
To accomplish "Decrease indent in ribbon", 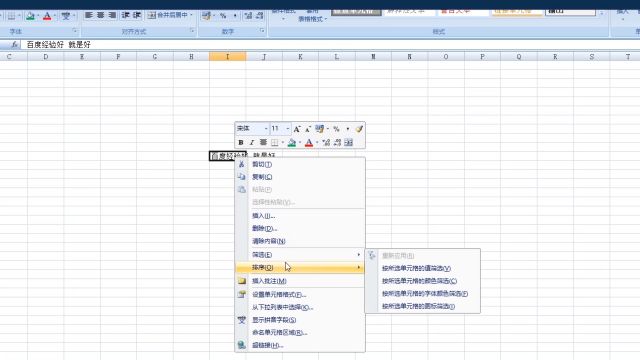I will 125,16.
